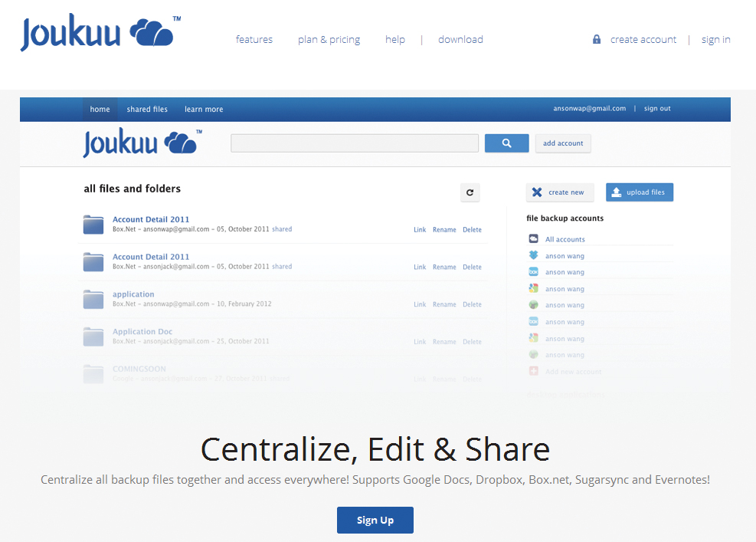Follow the sign in link at top right
Viewport: 756px width, 542px height.
(x=715, y=40)
